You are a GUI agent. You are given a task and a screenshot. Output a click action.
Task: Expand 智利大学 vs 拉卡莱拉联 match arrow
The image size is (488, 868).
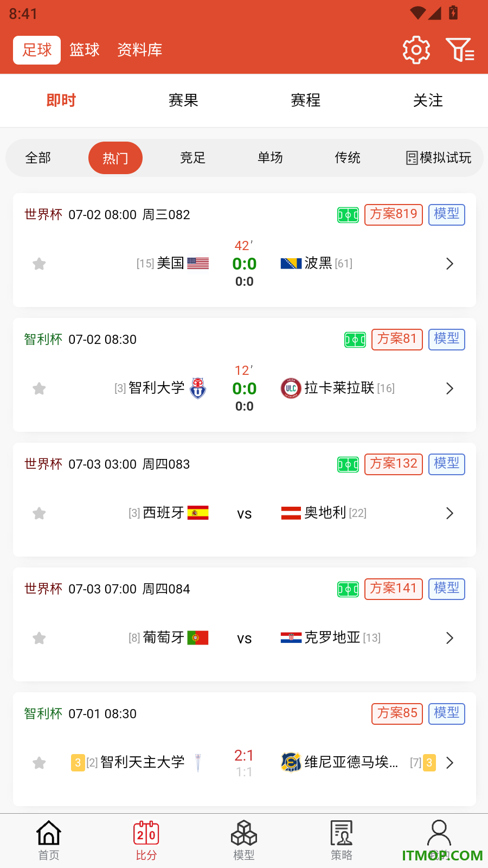(450, 388)
